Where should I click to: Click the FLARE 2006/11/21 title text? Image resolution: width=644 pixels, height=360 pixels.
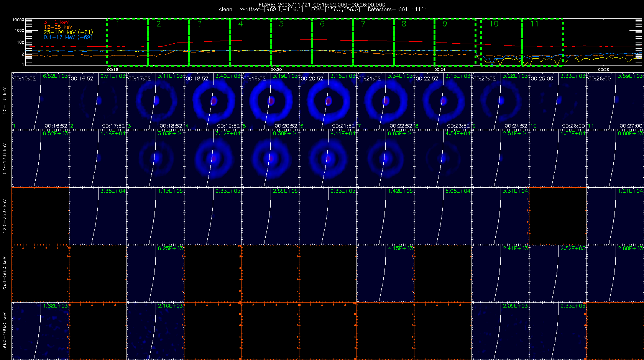click(322, 5)
